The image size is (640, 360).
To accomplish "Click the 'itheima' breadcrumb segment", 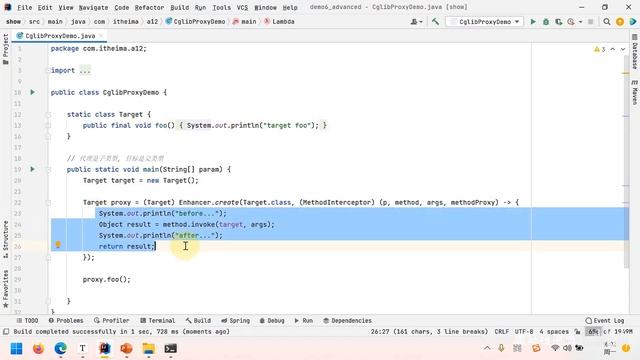I will coord(126,22).
